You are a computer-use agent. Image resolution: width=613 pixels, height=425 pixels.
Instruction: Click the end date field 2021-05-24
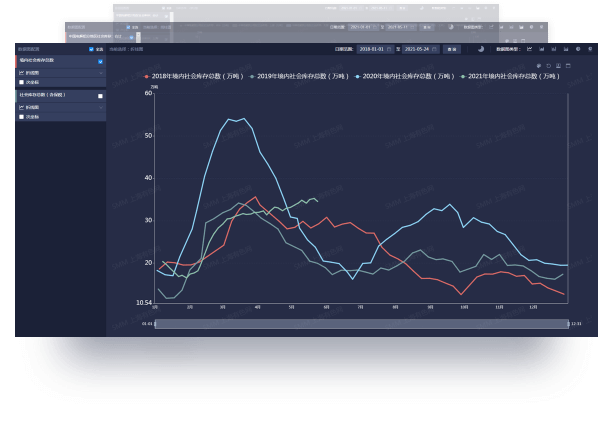tap(416, 48)
